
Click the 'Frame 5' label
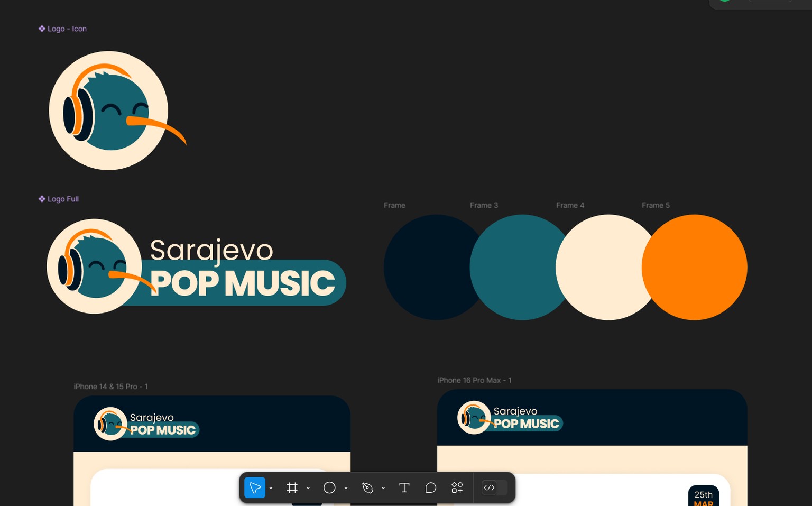(x=656, y=205)
